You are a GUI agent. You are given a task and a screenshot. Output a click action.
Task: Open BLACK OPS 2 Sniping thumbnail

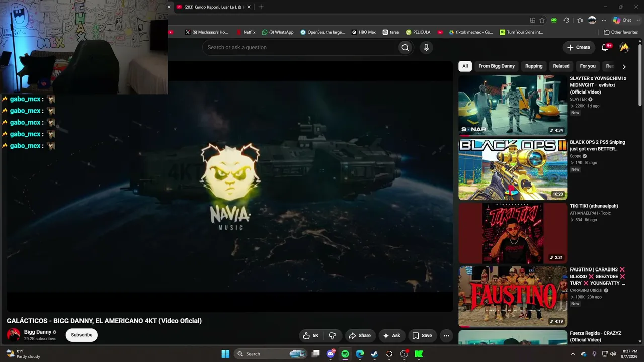[513, 169]
